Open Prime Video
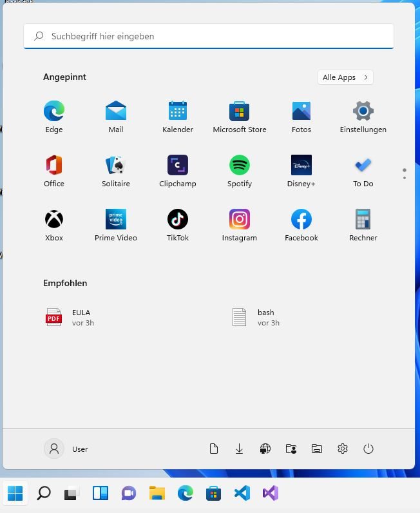Image resolution: width=420 pixels, height=513 pixels. (x=116, y=225)
